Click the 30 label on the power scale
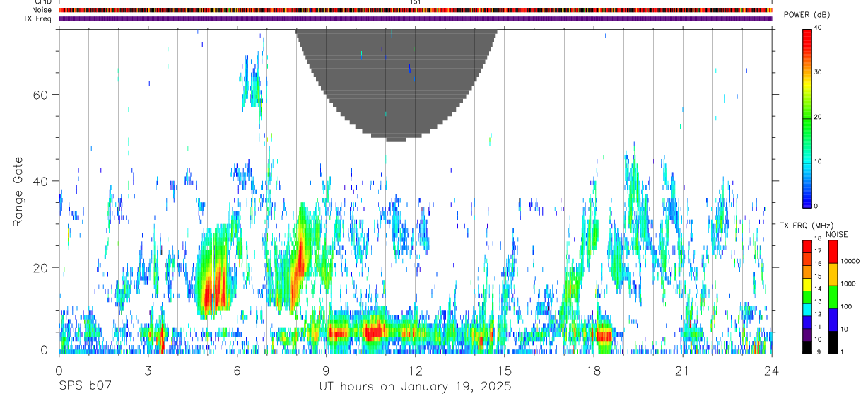 (x=818, y=73)
